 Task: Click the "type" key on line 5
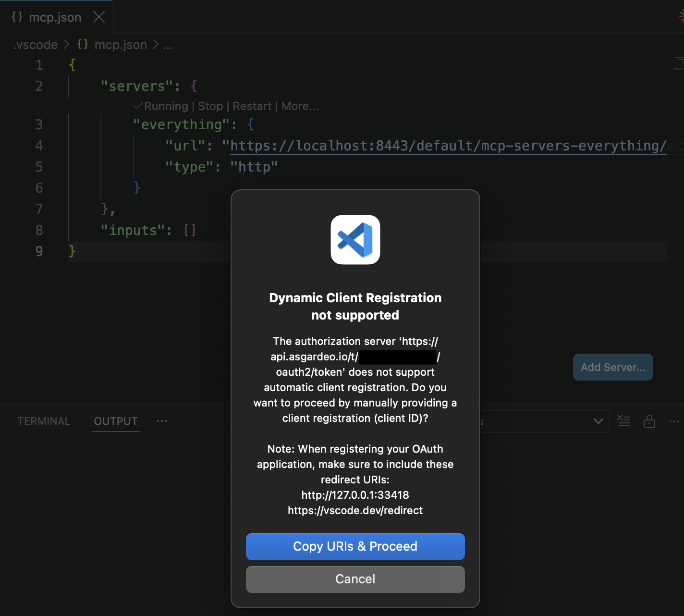click(189, 167)
